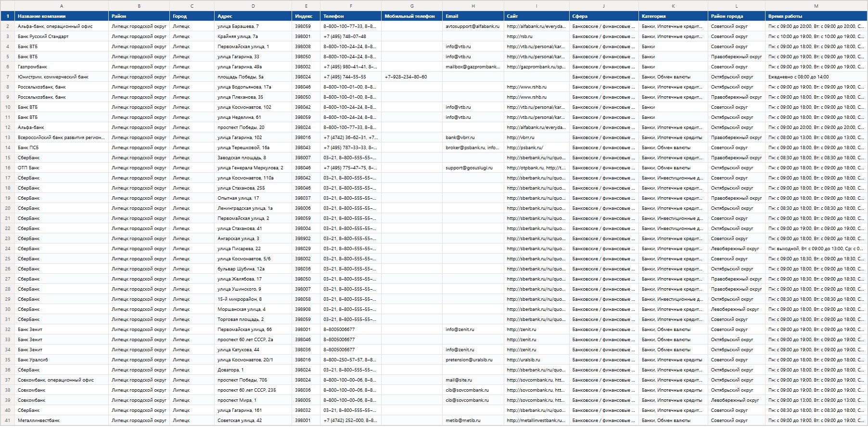
Task: Select mobile phone cell '+7-928-234-80-60'
Action: [x=412, y=77]
